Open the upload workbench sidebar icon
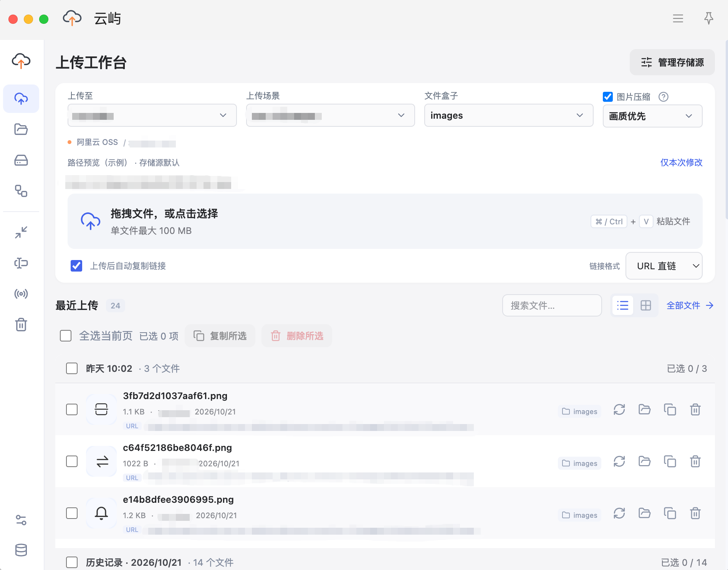 pyautogui.click(x=21, y=99)
